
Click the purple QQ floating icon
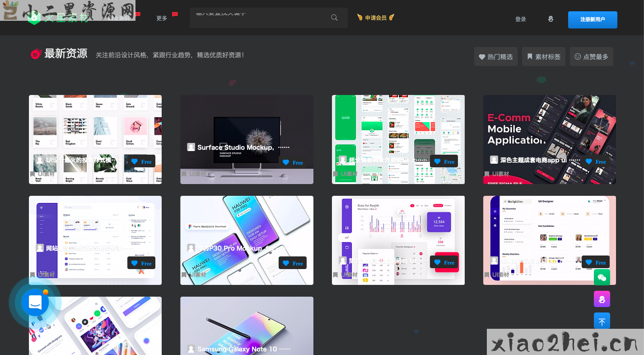click(602, 299)
